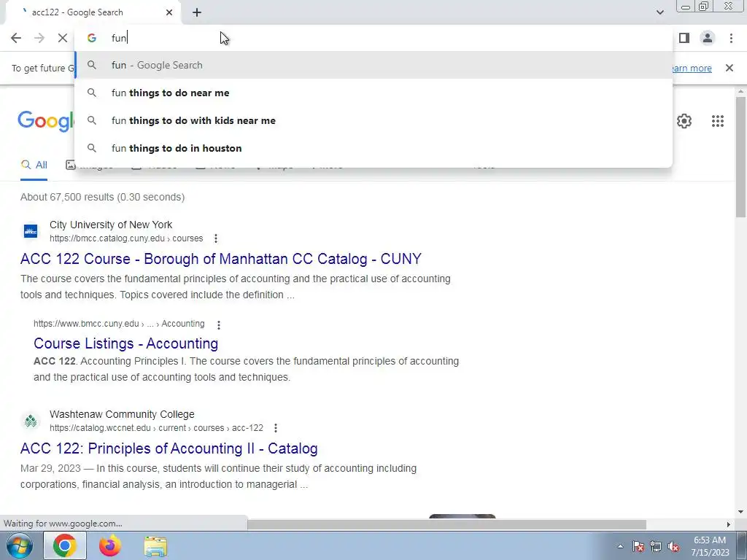
Task: Click in the address bar text field
Action: (x=373, y=38)
